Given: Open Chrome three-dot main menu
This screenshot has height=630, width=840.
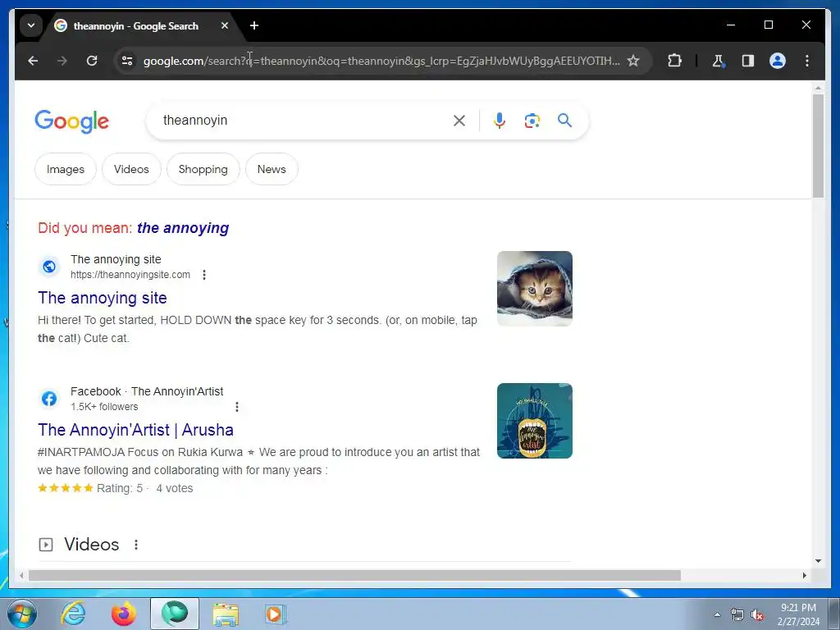Looking at the screenshot, I should (x=807, y=61).
